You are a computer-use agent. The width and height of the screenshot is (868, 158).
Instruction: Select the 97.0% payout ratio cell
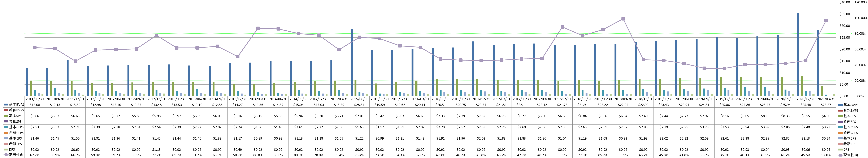click(x=826, y=155)
